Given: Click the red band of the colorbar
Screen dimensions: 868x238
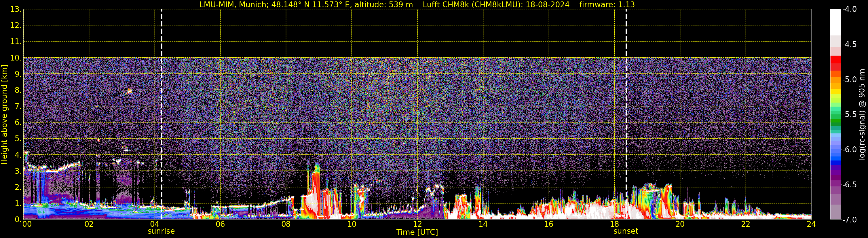Looking at the screenshot, I should [835, 63].
